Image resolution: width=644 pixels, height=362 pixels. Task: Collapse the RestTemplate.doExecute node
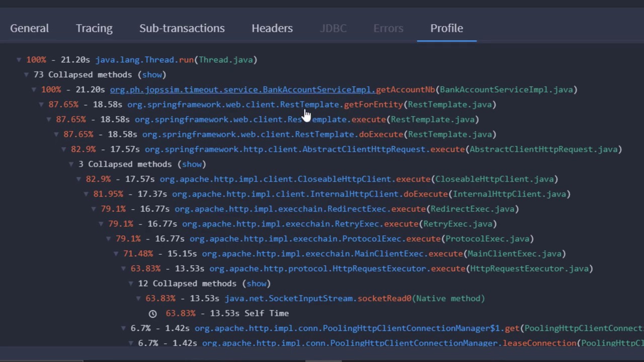click(56, 134)
